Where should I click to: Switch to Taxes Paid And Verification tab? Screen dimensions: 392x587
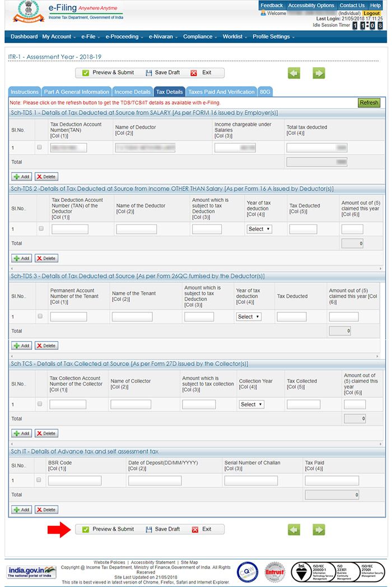point(221,92)
